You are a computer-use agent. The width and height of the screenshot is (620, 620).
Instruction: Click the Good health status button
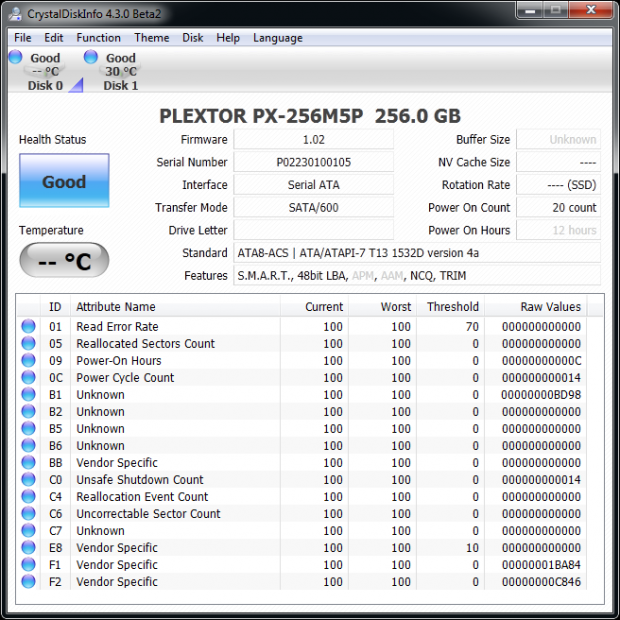(64, 180)
